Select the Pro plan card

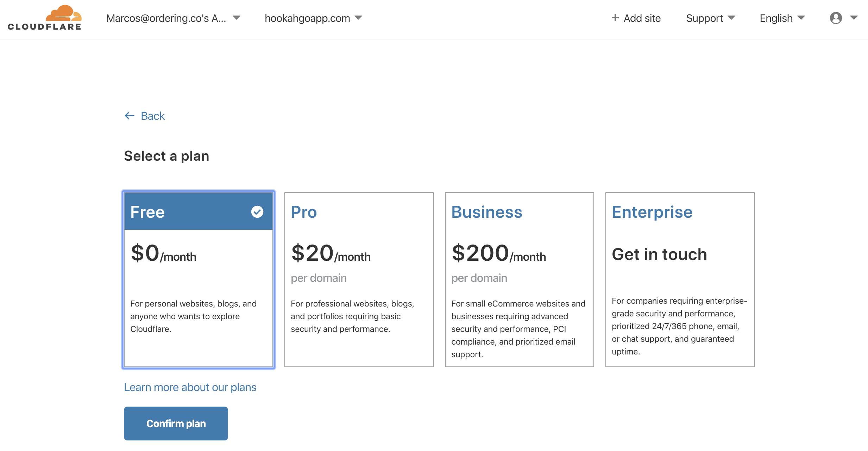[x=359, y=279]
